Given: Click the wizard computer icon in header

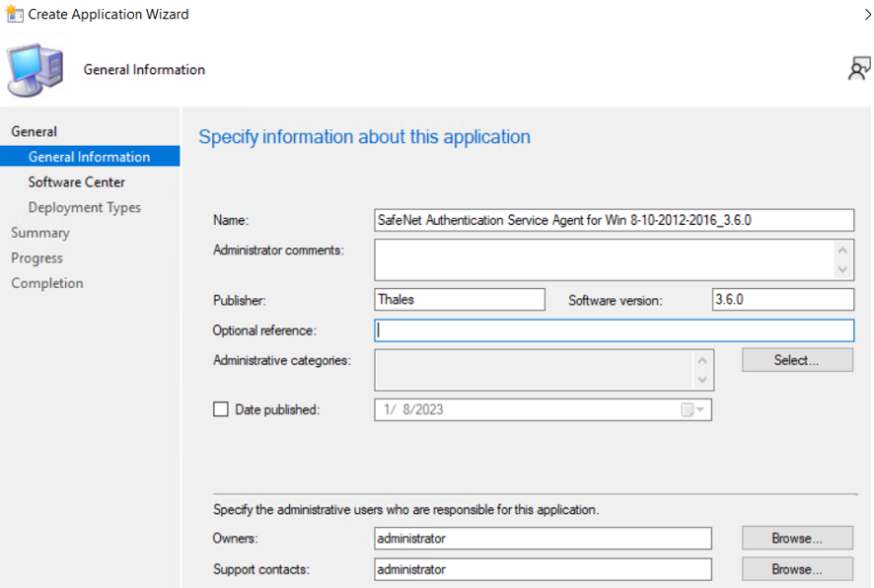Looking at the screenshot, I should tap(36, 70).
